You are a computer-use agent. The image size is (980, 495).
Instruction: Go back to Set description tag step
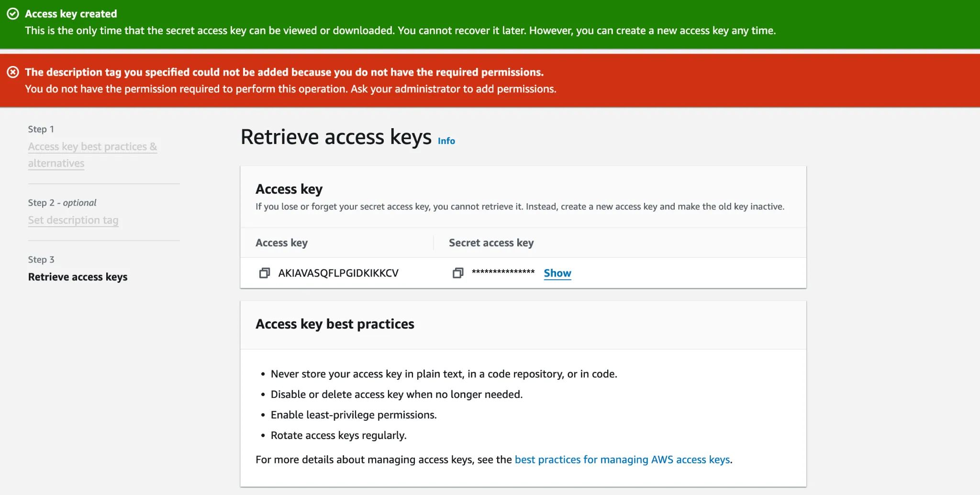[73, 220]
